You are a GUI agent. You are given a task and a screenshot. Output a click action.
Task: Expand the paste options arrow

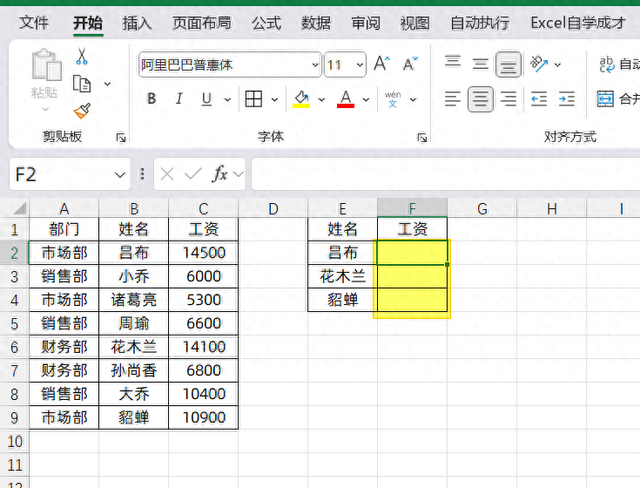pos(45,109)
